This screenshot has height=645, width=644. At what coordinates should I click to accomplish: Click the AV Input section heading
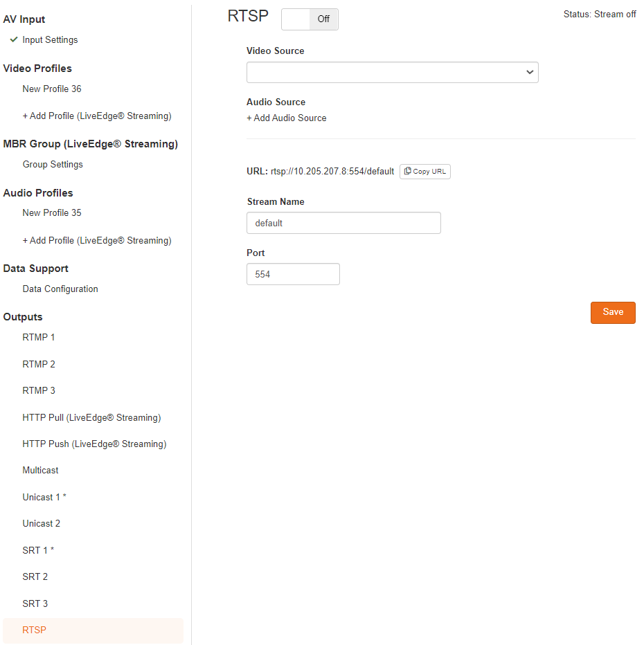[x=24, y=19]
